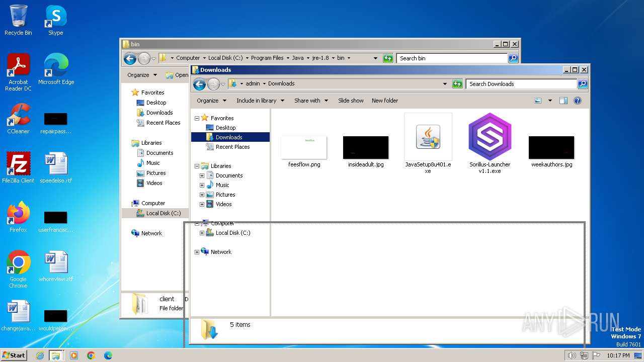Select feesflow.png in Downloads
The image size is (644, 362).
[304, 152]
